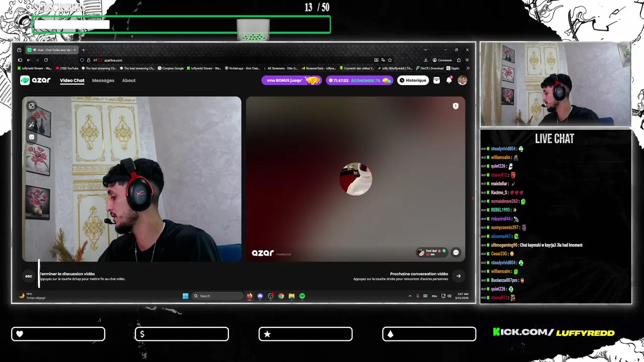The height and width of the screenshot is (362, 644).
Task: Click the ÉCONOMISE 7% timer offer
Action: click(359, 80)
